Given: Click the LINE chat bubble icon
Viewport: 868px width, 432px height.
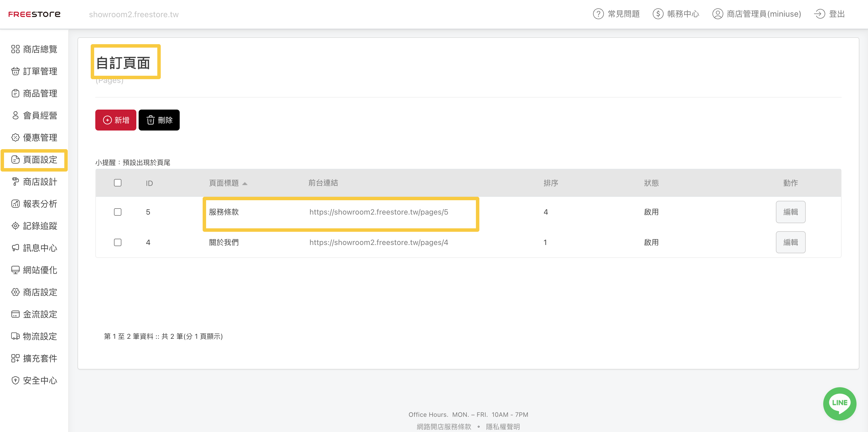Looking at the screenshot, I should coord(839,403).
